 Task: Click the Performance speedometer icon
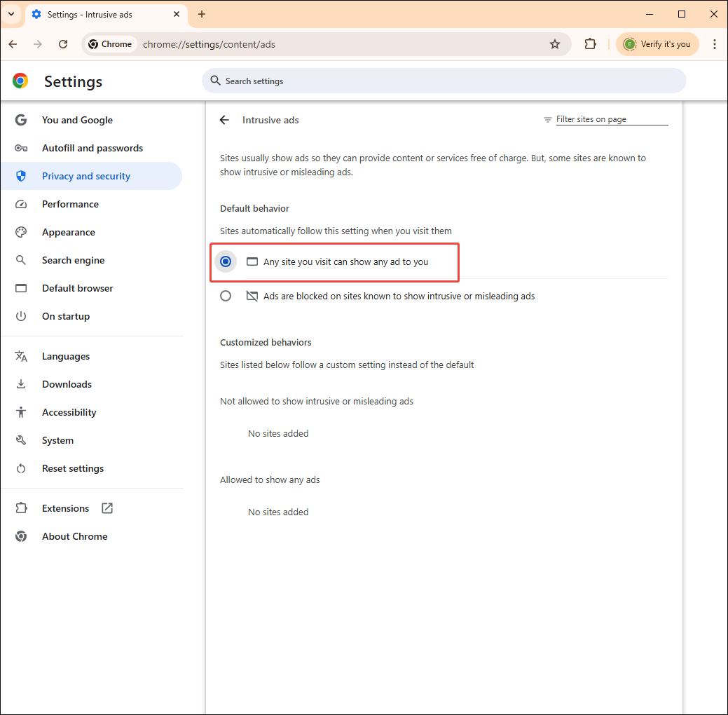pyautogui.click(x=21, y=204)
